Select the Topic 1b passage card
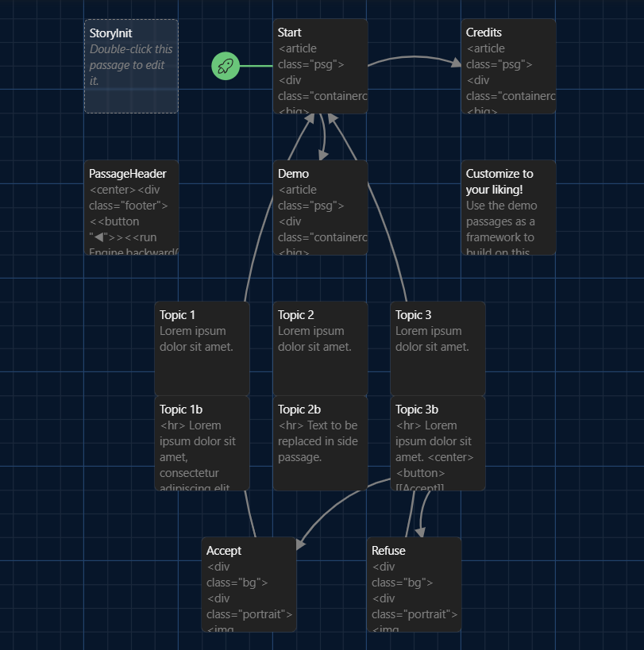The width and height of the screenshot is (644, 650). pos(202,443)
